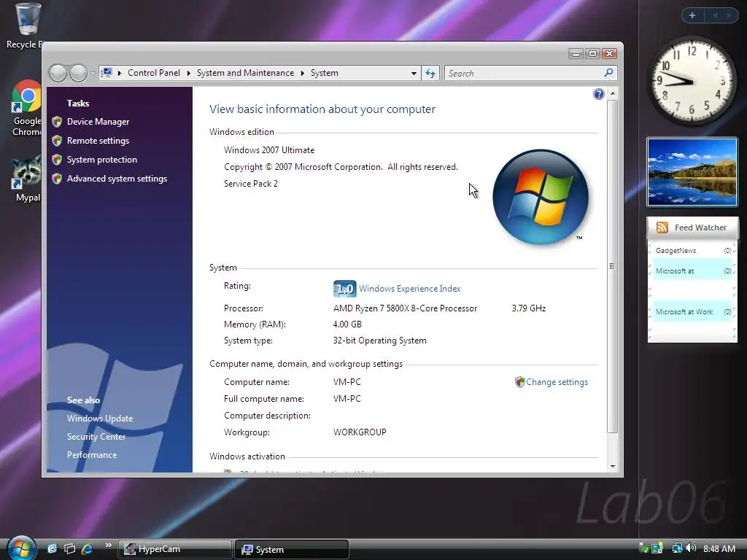Open recent pages dropdown arrow
This screenshot has width=747, height=560.
coord(93,74)
